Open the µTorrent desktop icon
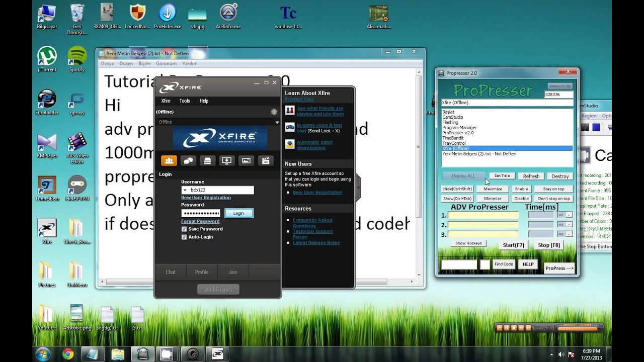 [47, 59]
